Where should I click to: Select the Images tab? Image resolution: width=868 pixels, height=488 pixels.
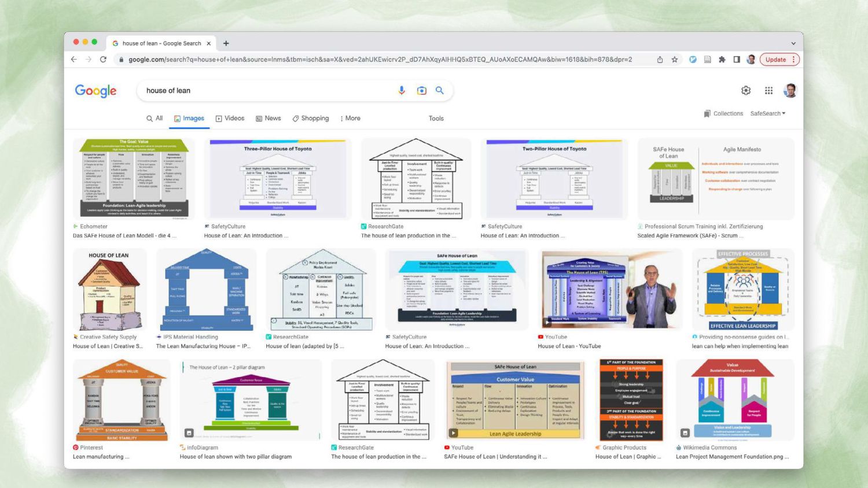(189, 118)
